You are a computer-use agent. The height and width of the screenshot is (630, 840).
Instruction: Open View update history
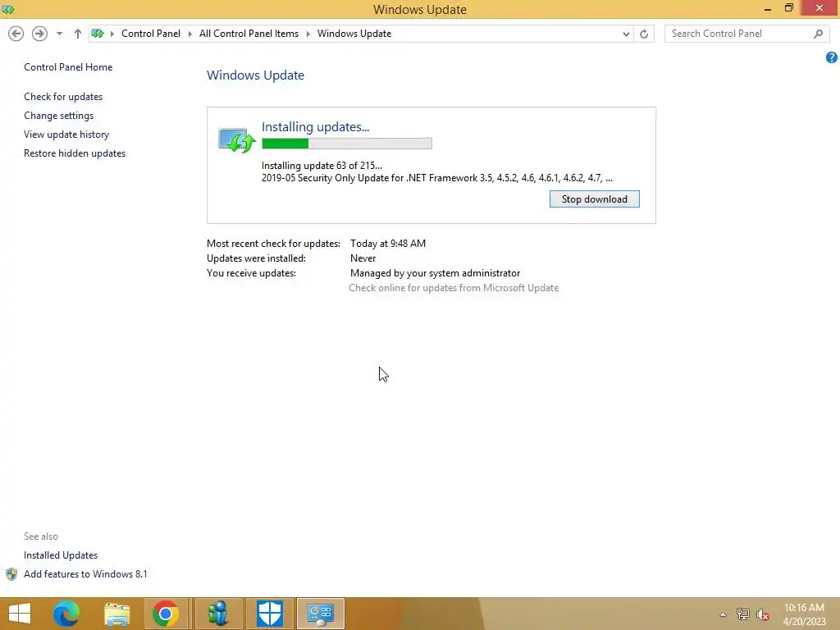coord(66,134)
